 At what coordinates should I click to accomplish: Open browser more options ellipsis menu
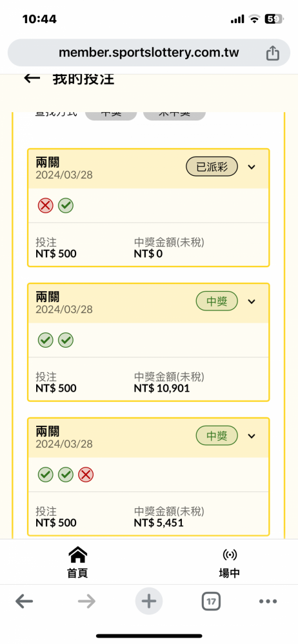pos(268,601)
